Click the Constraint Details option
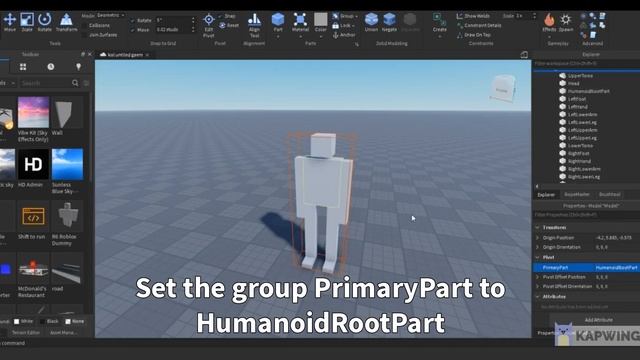This screenshot has width=640, height=360. 479,25
